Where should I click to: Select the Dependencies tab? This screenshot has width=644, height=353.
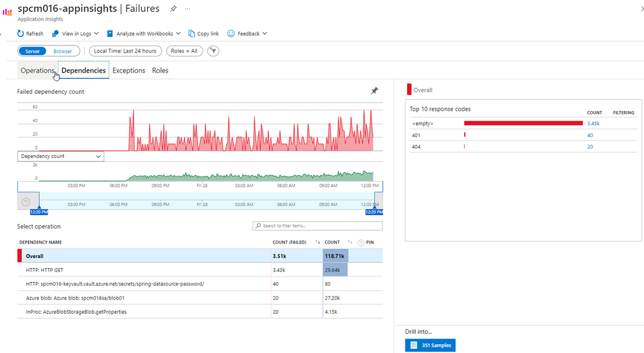(x=84, y=70)
